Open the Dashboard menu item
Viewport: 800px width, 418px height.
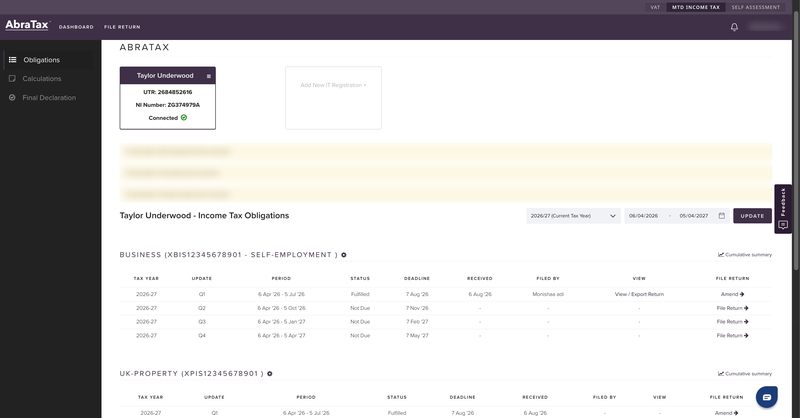pyautogui.click(x=76, y=27)
